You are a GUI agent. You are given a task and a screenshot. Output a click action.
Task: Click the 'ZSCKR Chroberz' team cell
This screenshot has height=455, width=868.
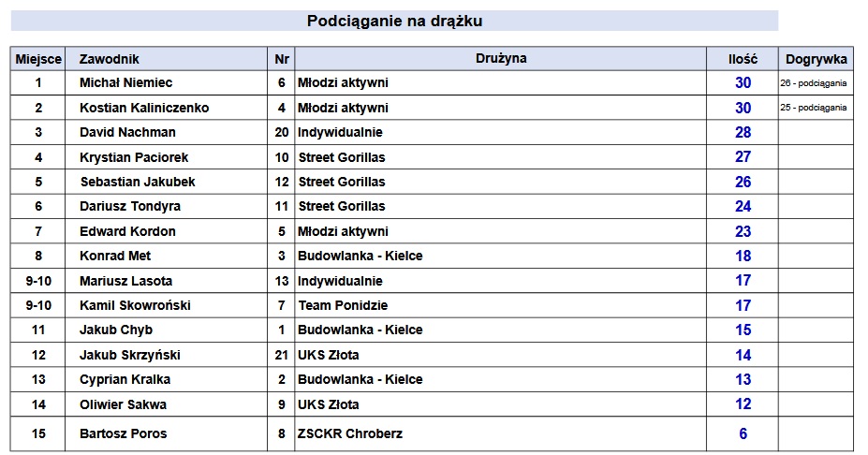(352, 433)
